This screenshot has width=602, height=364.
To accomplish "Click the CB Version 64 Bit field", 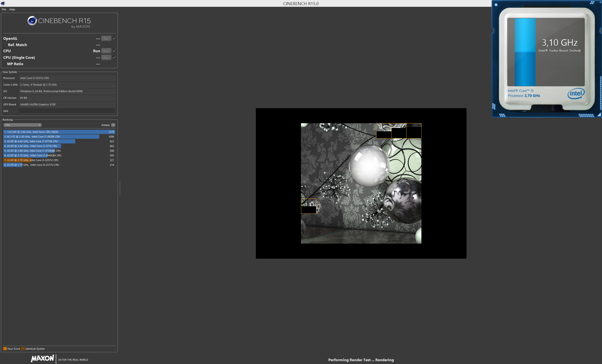I will (67, 98).
